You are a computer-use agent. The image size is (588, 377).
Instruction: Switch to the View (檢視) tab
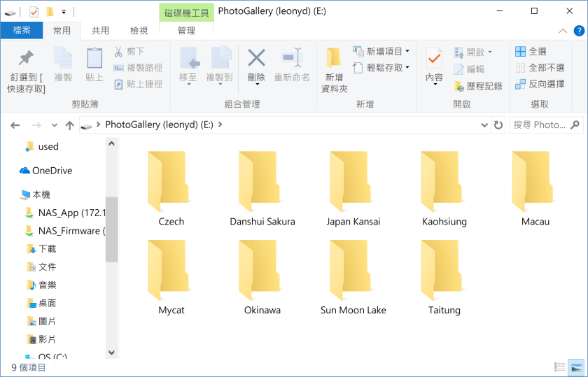[x=139, y=31]
